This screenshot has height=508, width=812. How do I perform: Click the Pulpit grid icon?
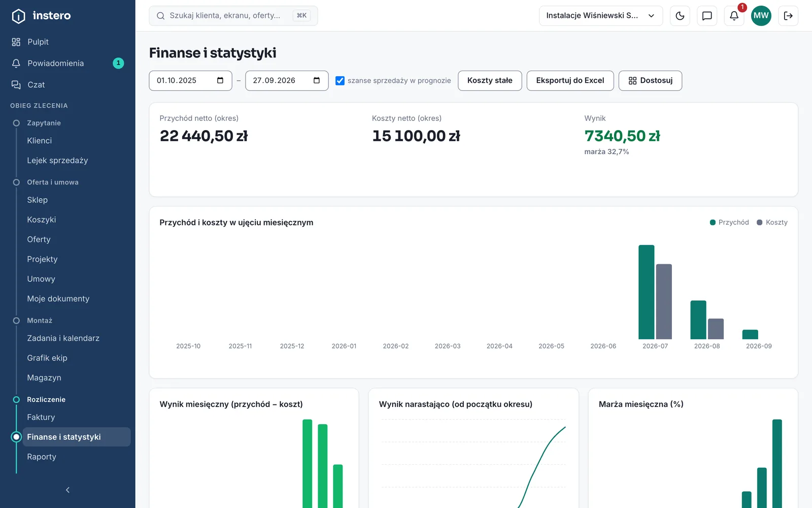16,42
